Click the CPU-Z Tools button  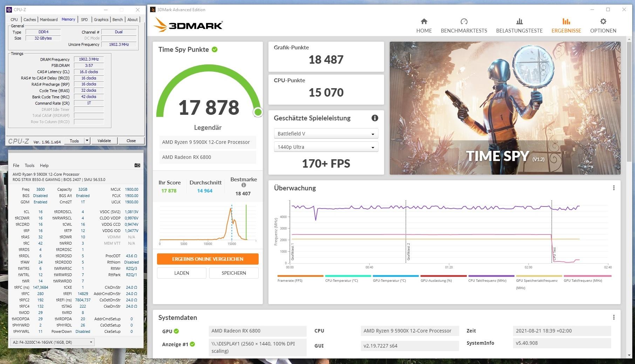pos(74,141)
